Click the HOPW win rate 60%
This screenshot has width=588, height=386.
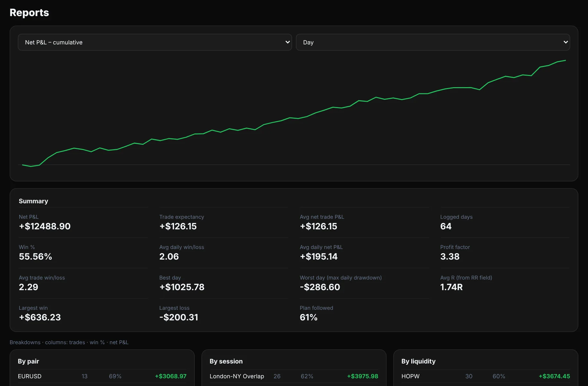[499, 376]
